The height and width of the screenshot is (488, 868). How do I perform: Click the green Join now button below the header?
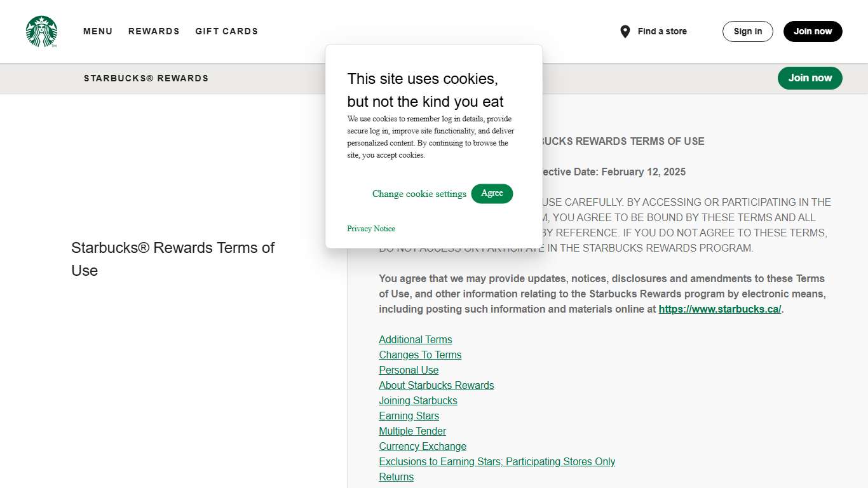point(810,78)
